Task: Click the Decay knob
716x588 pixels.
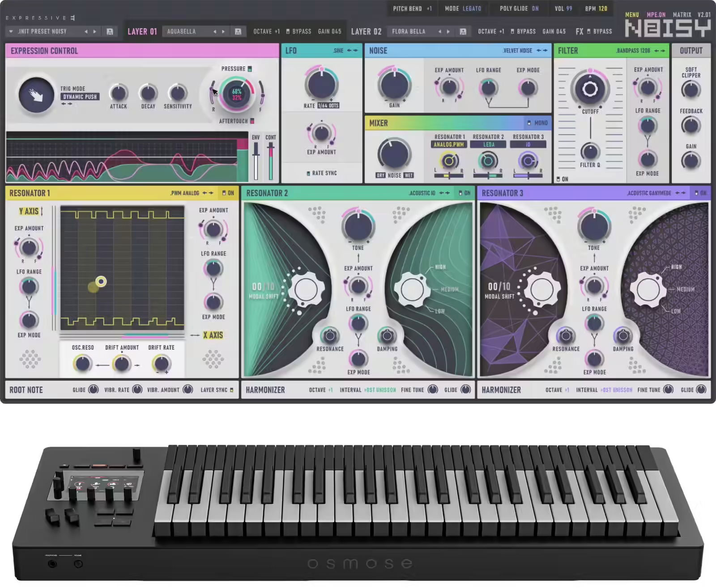Action: coord(148,93)
